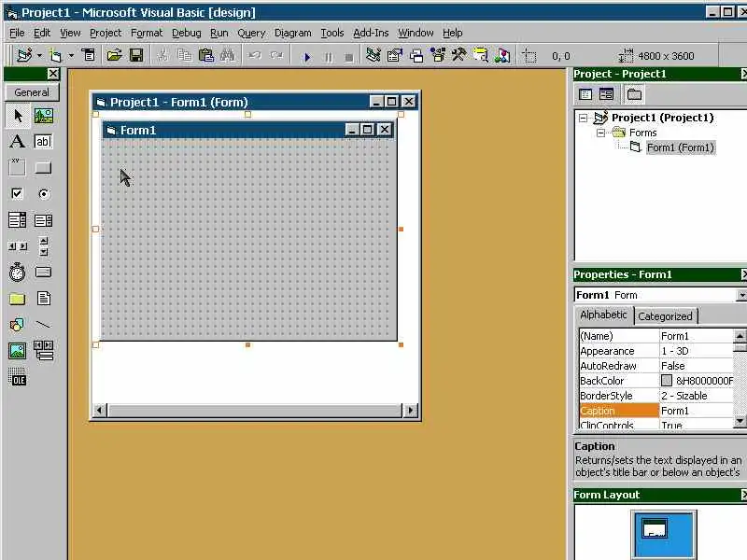
Task: Open the Add-Ins menu
Action: tap(371, 33)
